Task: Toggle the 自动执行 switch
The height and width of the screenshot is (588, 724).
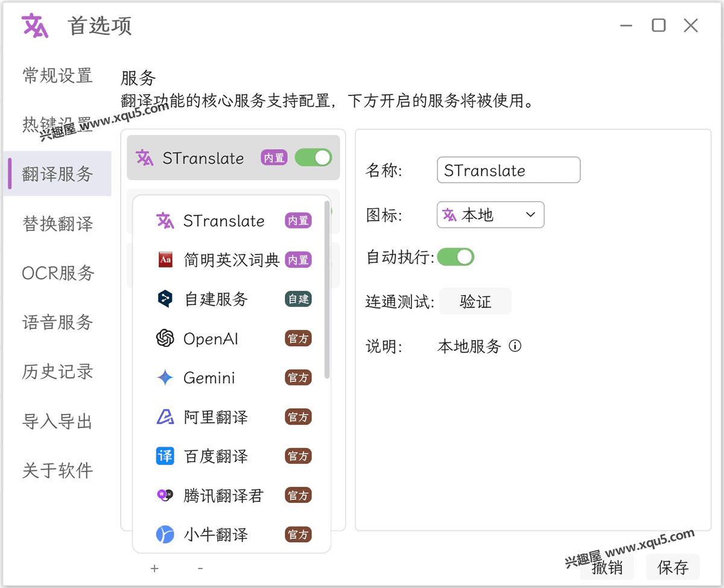Action: [456, 257]
